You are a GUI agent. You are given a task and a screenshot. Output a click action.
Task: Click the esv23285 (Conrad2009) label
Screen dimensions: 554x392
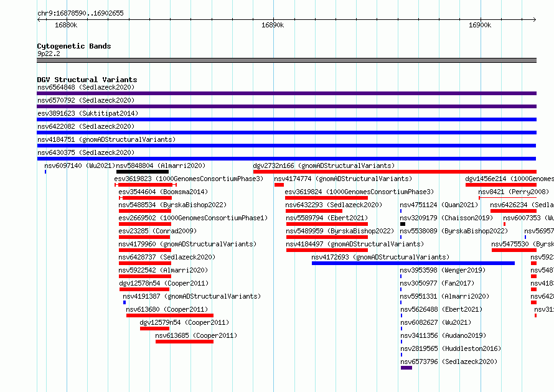pyautogui.click(x=157, y=231)
